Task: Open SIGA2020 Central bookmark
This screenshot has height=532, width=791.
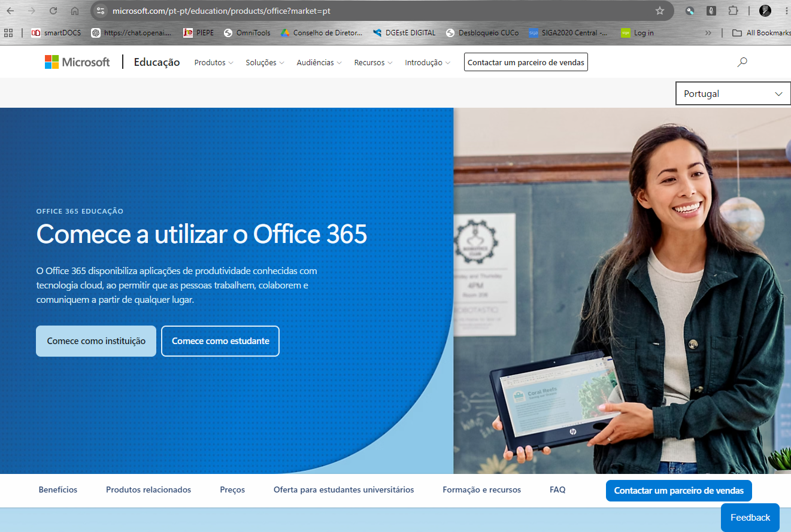Action: pos(568,33)
